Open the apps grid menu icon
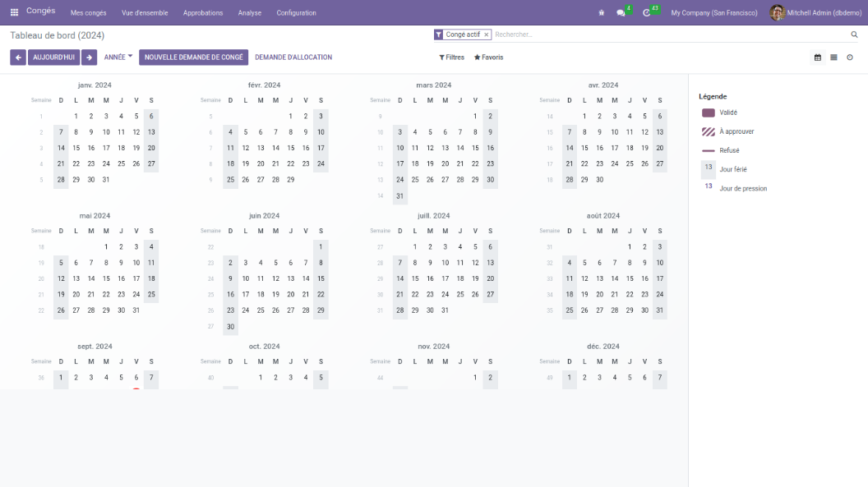868x487 pixels. click(14, 12)
